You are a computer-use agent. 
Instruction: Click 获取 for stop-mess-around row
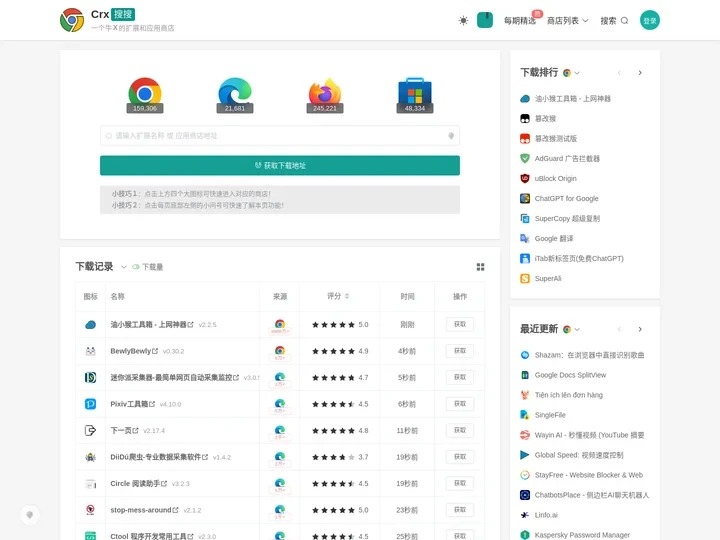click(460, 510)
